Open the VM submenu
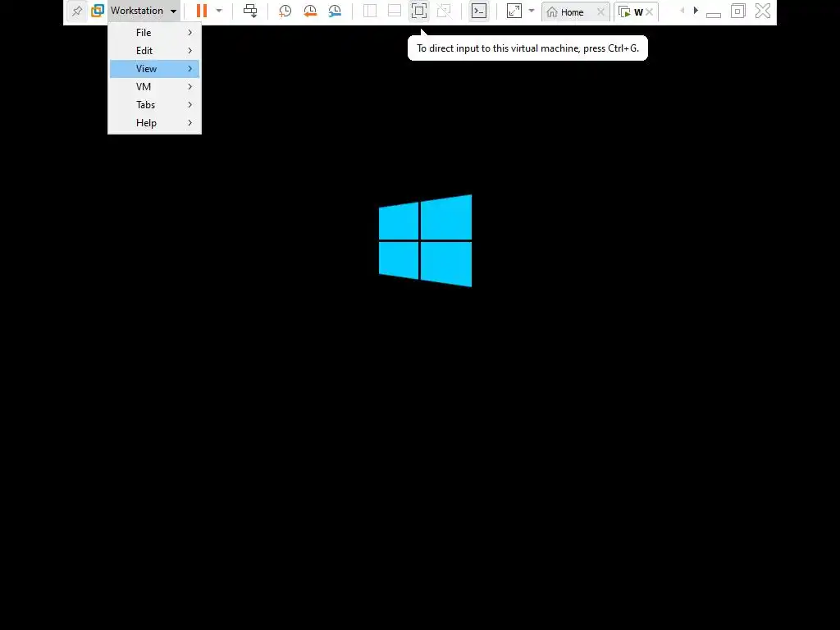Image resolution: width=840 pixels, height=630 pixels. pyautogui.click(x=155, y=87)
